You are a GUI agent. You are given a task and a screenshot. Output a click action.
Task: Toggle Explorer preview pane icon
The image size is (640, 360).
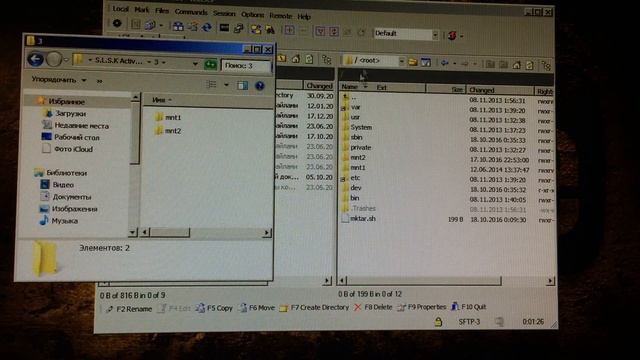click(242, 85)
